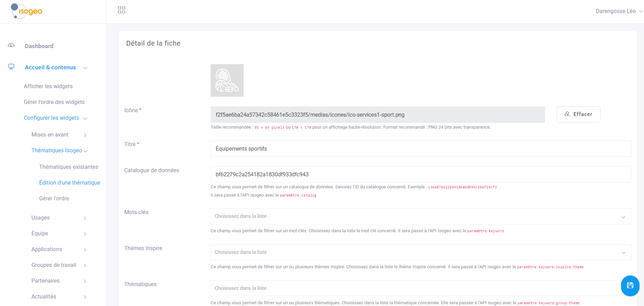The image size is (644, 306).
Task: Click the Icône file path field
Action: tap(377, 115)
